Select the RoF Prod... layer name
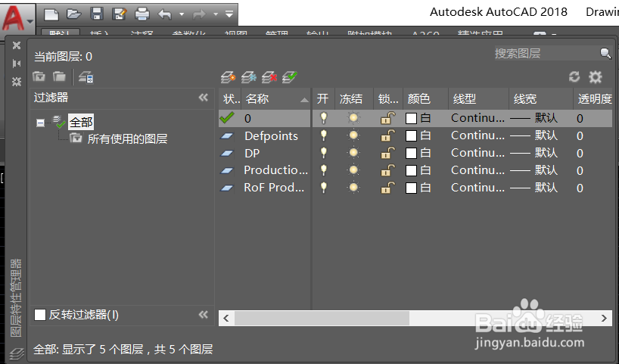 274,188
